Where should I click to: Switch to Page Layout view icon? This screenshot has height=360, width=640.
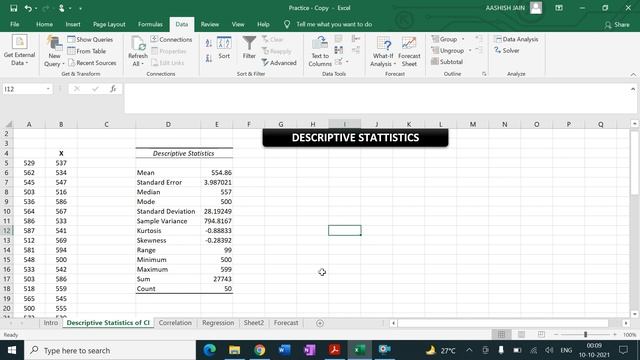click(522, 335)
